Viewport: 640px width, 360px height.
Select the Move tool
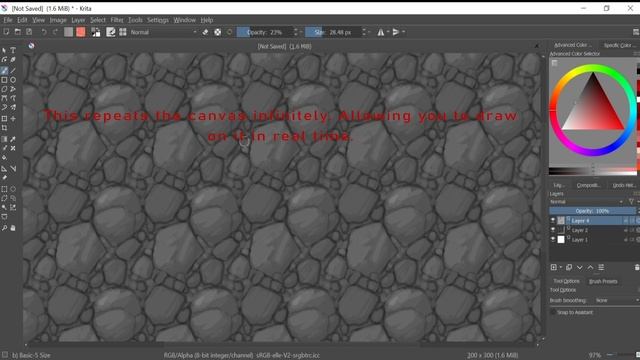pyautogui.click(x=13, y=118)
